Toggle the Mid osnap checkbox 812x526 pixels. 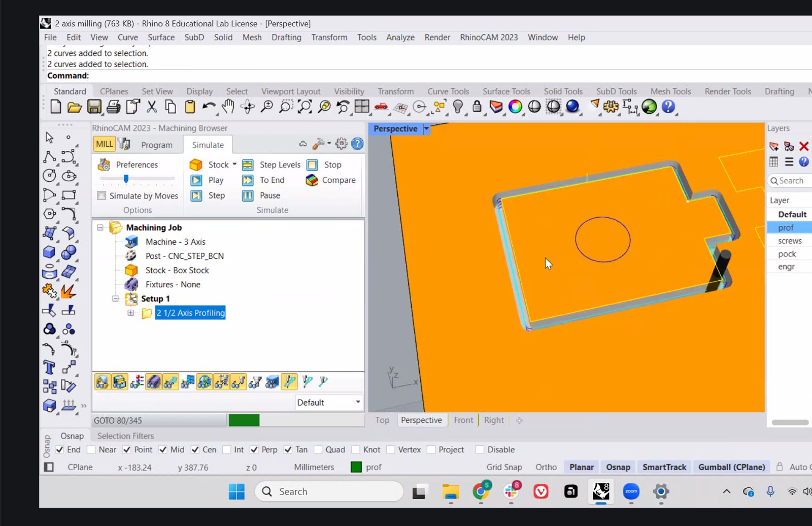coord(163,450)
